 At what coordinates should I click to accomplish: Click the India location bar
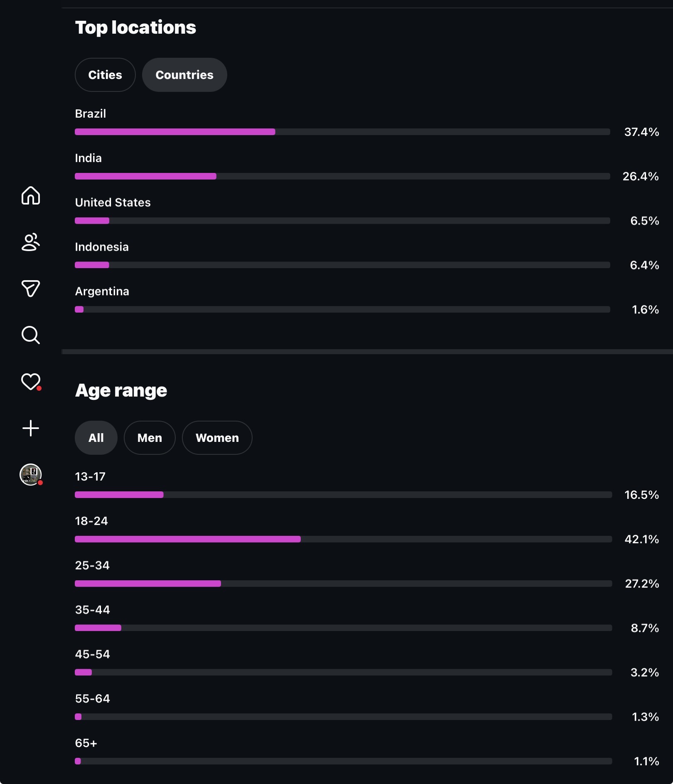(341, 176)
